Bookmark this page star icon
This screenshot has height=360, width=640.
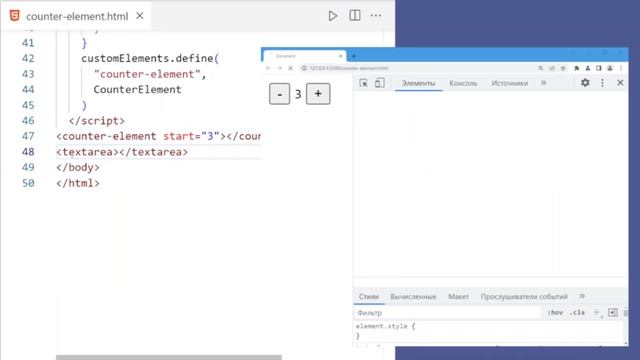(x=563, y=68)
